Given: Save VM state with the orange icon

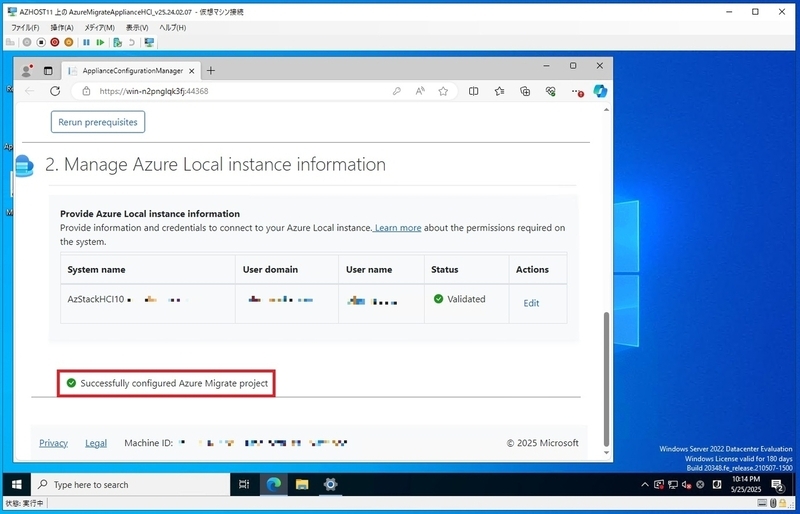Looking at the screenshot, I should (68, 42).
